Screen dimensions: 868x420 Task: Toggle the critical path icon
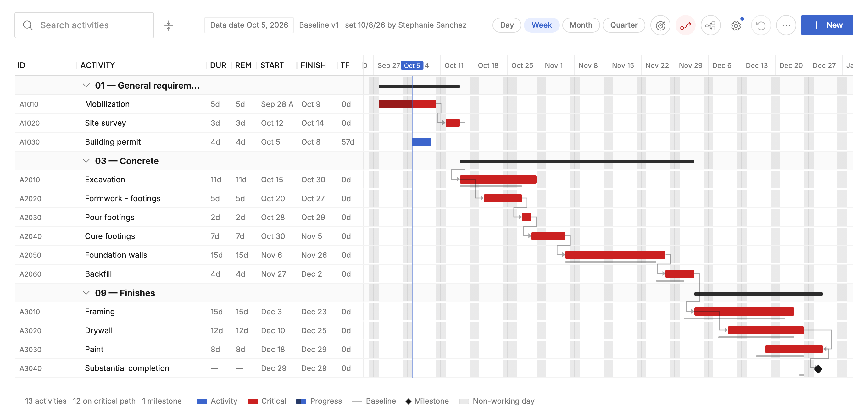(x=685, y=25)
